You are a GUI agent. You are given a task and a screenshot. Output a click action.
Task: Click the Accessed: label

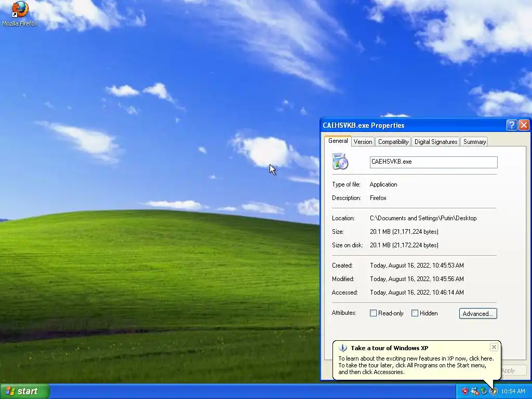click(x=345, y=292)
